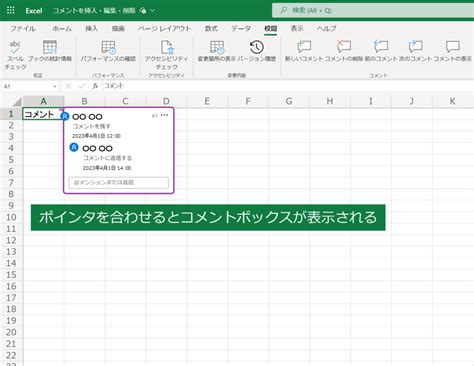Click the reply text コメントに返信する
474x366 pixels.
[x=107, y=158]
